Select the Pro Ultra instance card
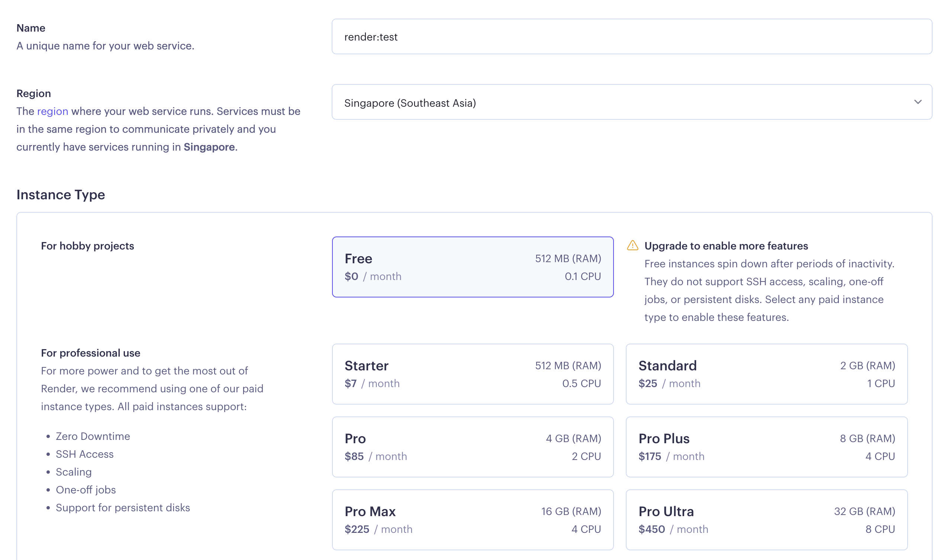 coord(766,519)
